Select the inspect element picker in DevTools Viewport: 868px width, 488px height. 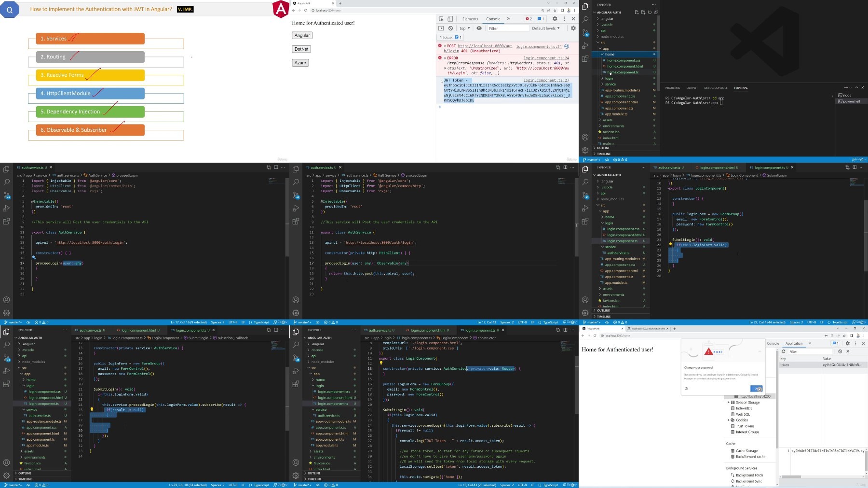click(x=441, y=19)
